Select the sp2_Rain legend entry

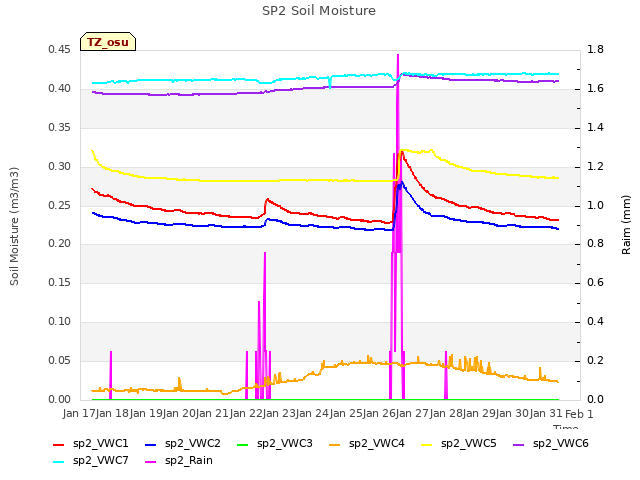179,461
